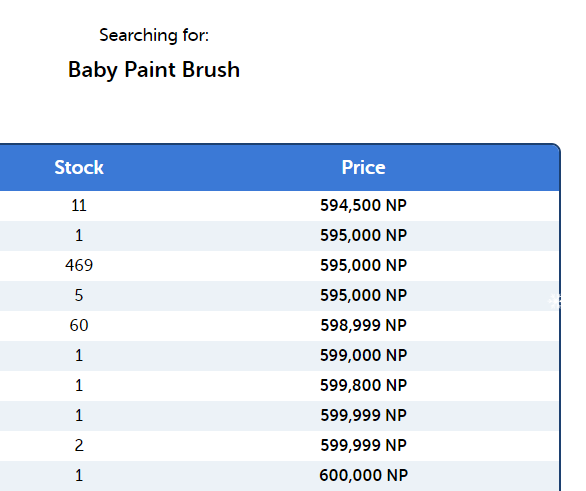Click 595,000 NP price beside stock 5
The height and width of the screenshot is (491, 586).
coord(363,295)
